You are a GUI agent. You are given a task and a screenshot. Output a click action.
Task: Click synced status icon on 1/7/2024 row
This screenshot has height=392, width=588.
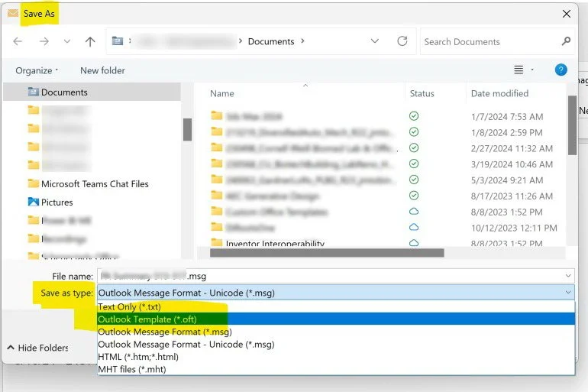click(x=414, y=116)
